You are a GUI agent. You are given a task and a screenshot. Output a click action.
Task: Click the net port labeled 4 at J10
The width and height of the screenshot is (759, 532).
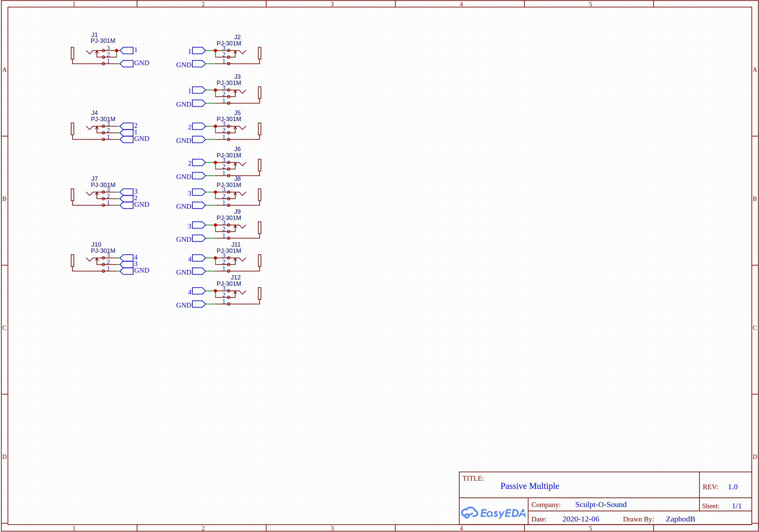[126, 258]
